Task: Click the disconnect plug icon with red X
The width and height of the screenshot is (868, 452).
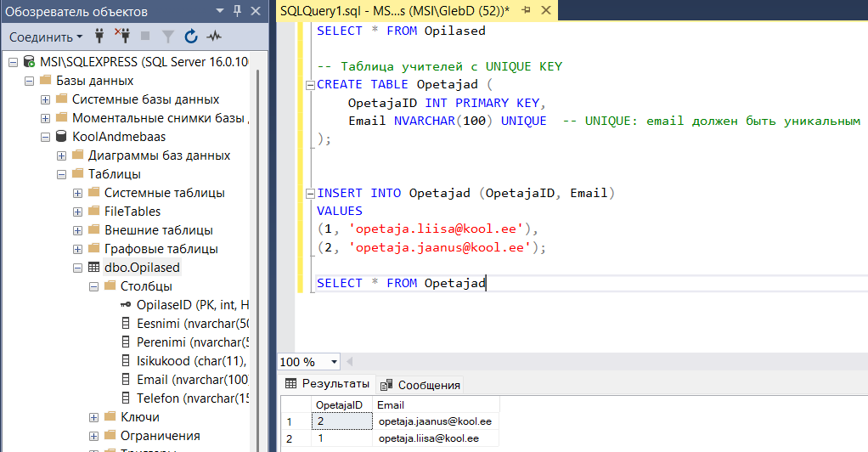Action: (122, 37)
